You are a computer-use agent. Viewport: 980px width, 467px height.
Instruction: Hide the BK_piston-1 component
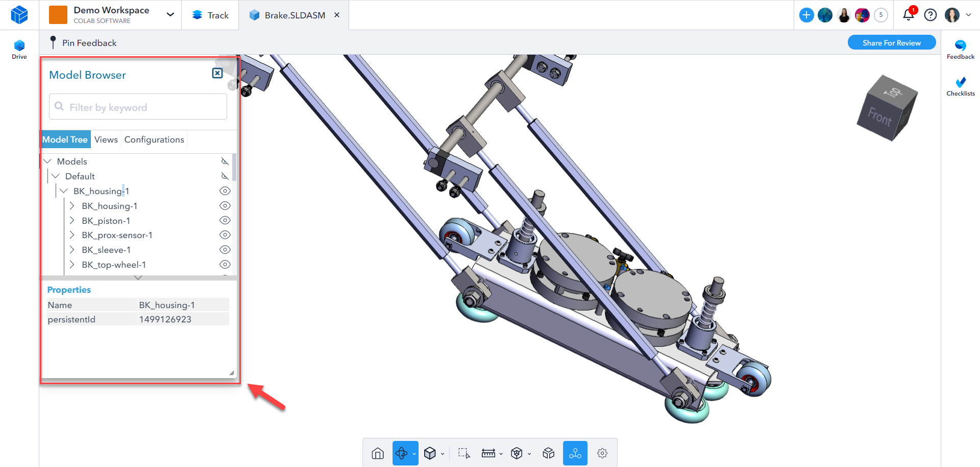225,220
